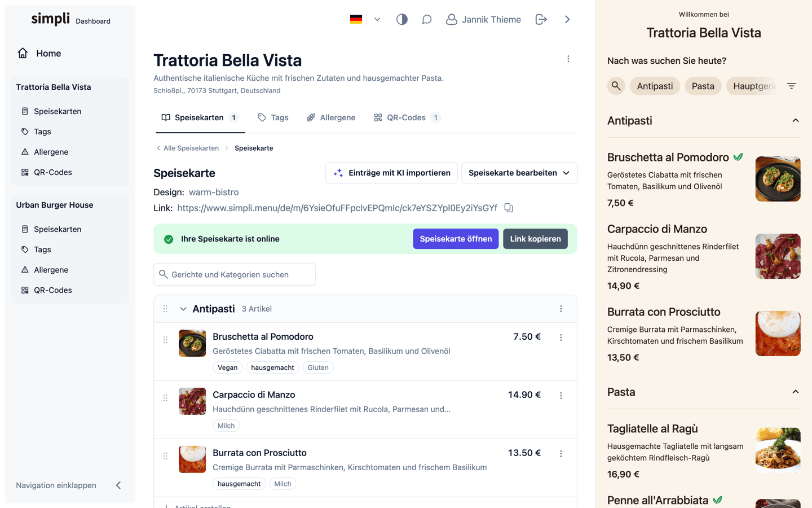The image size is (812, 508).
Task: Open the chat feedback icon
Action: click(x=427, y=19)
